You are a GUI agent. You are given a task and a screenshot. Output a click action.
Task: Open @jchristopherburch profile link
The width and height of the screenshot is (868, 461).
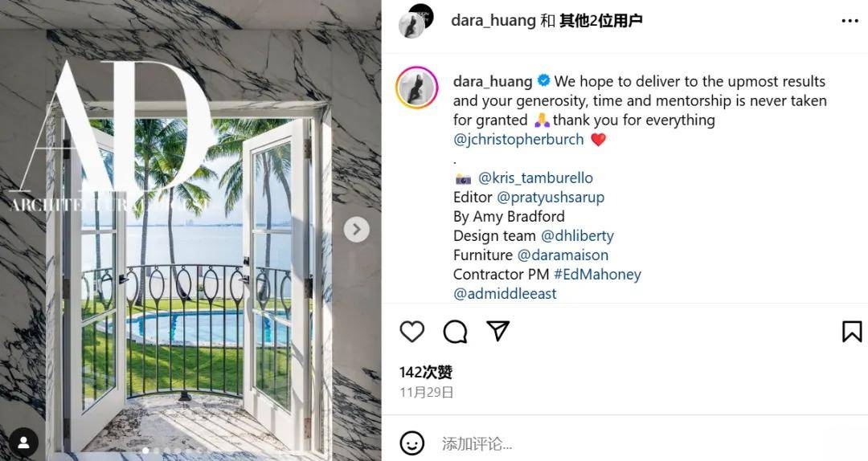click(x=518, y=140)
